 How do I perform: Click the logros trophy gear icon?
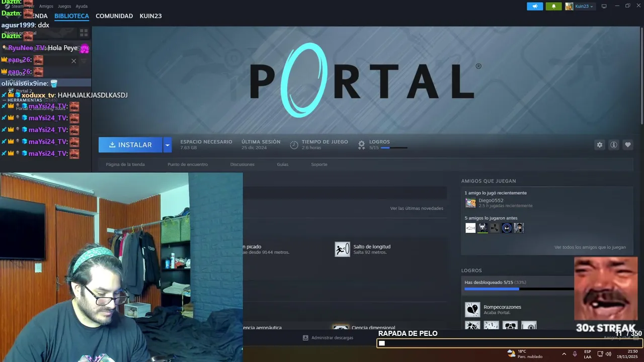tap(361, 145)
